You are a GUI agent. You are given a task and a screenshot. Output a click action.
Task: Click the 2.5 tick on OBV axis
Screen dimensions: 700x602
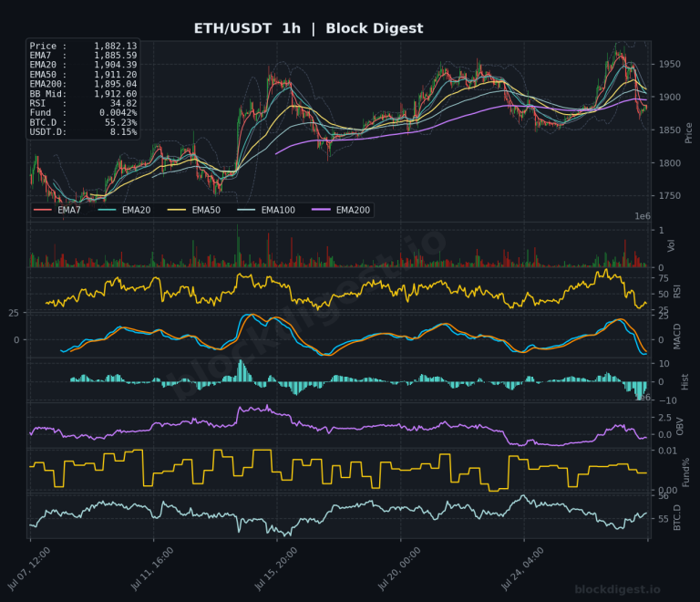[664, 418]
